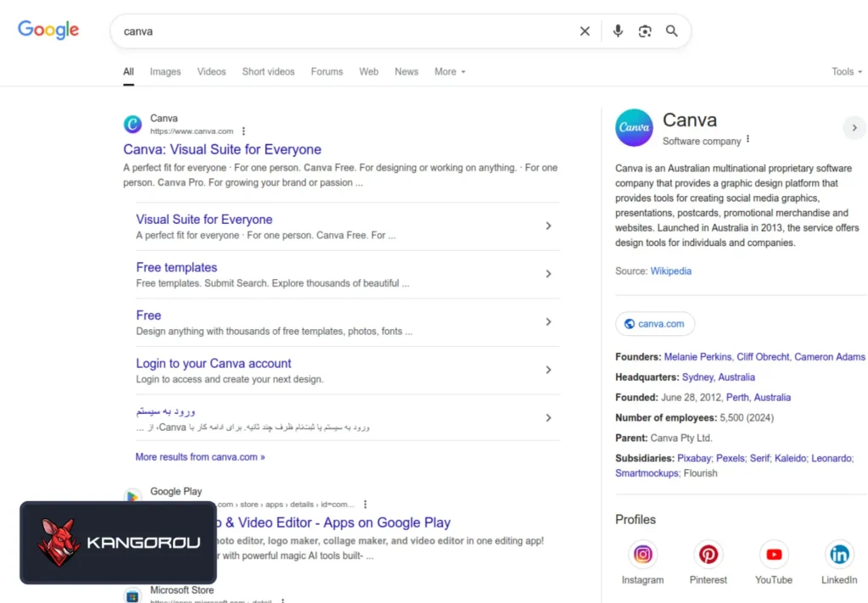Click the Google logo

[48, 30]
